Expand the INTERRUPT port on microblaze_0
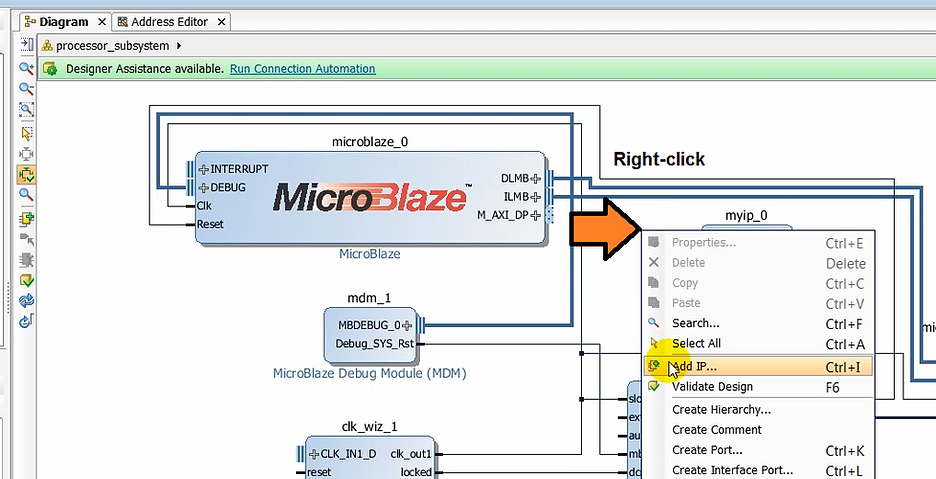Image resolution: width=936 pixels, height=479 pixels. click(x=204, y=169)
